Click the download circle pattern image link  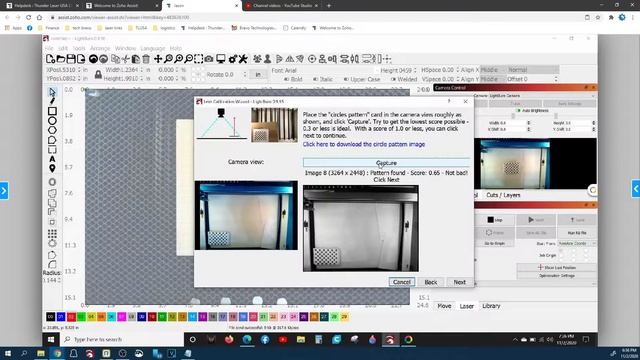click(364, 144)
